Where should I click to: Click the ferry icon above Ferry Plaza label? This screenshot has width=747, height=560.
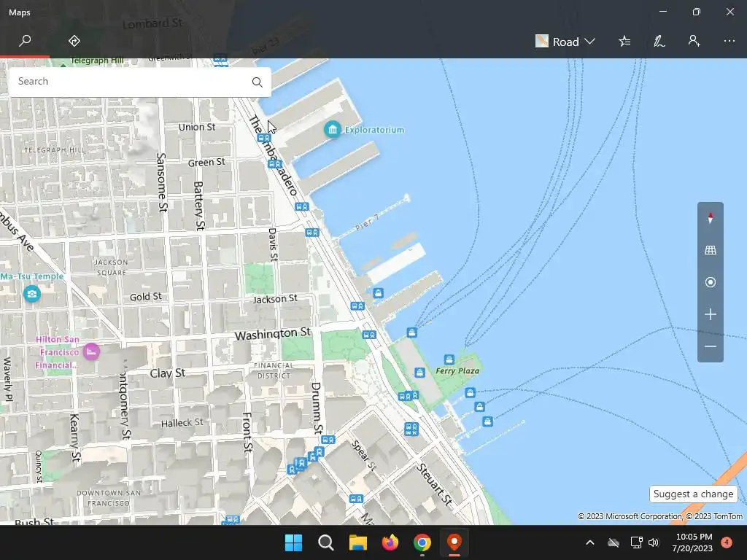click(x=449, y=359)
